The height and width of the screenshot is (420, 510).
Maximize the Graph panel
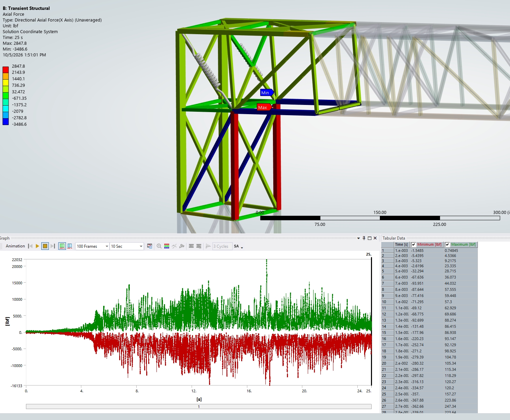click(x=370, y=238)
